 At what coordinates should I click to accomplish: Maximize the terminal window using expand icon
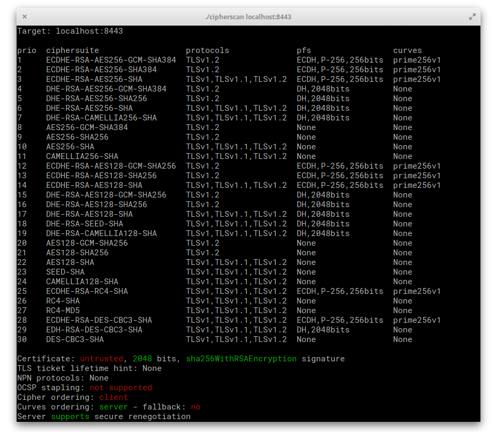pyautogui.click(x=472, y=17)
